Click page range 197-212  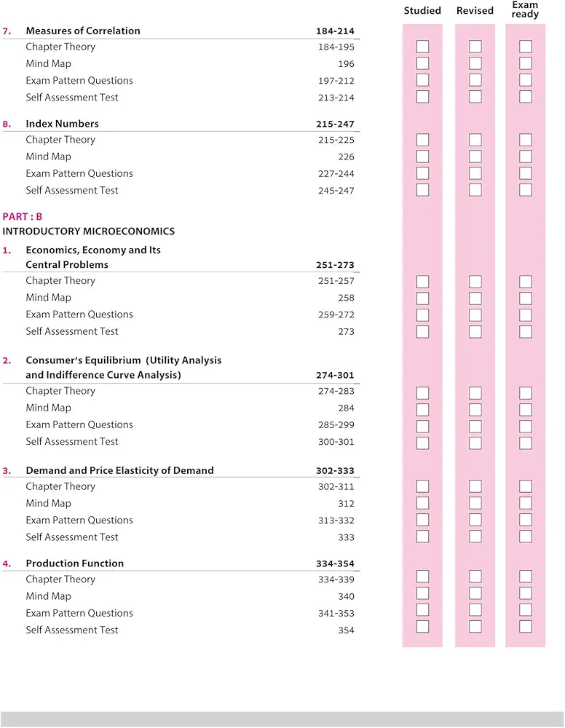(x=336, y=81)
